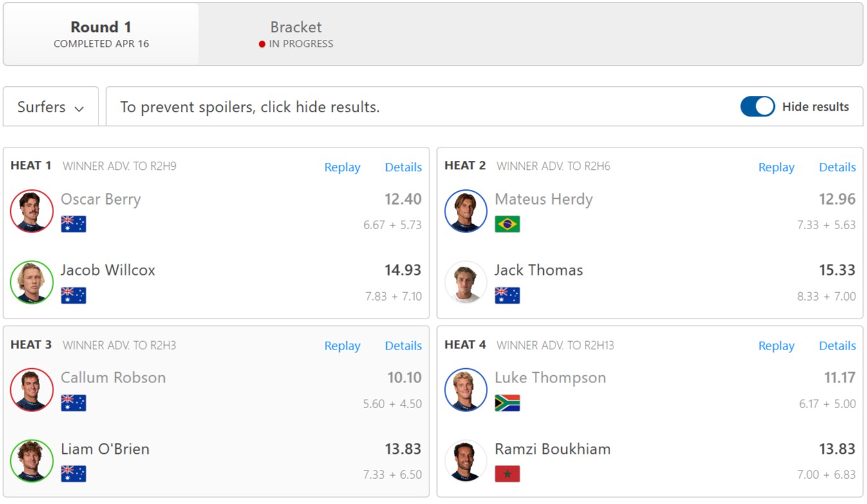Click Jacob Willcox's avatar photo

tap(32, 282)
